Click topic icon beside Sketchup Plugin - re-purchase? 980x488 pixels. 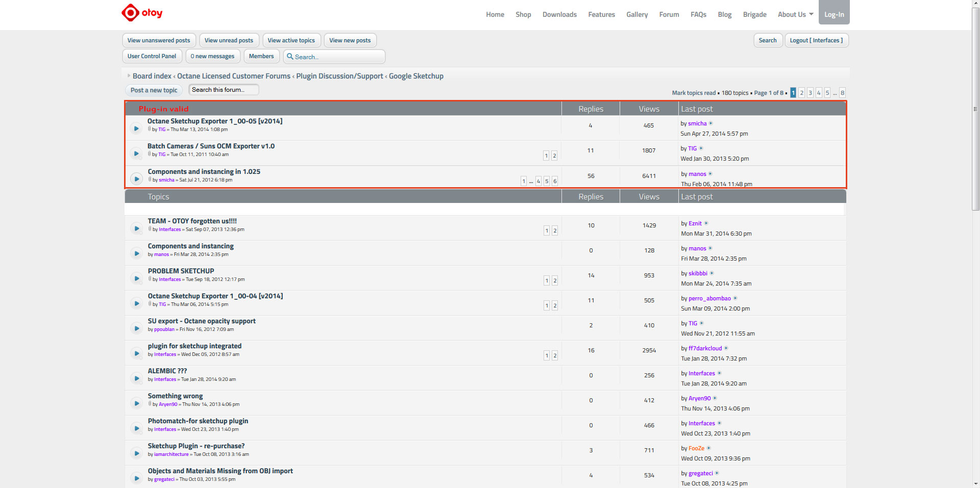(x=136, y=453)
